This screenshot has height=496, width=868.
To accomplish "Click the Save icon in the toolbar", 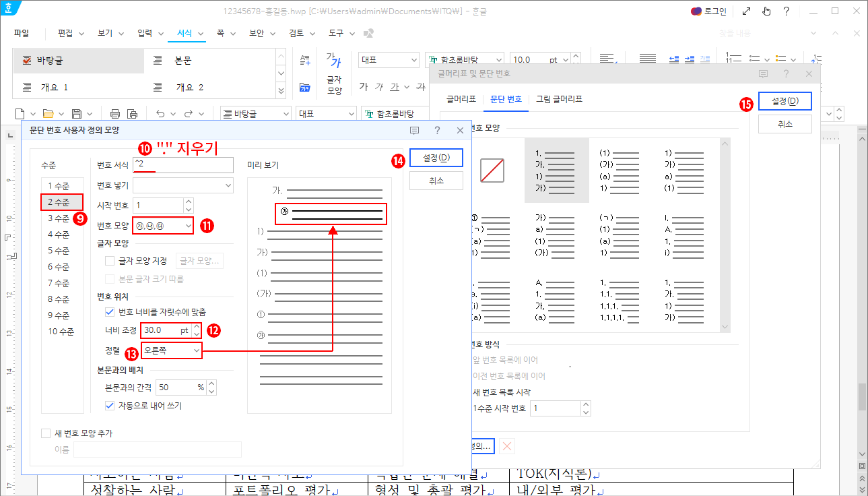I will [77, 113].
